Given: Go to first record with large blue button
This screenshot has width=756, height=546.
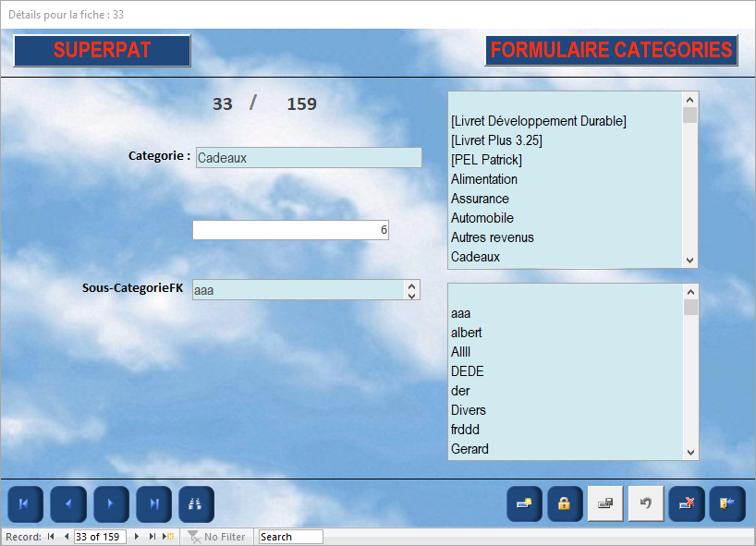Looking at the screenshot, I should click(x=26, y=504).
